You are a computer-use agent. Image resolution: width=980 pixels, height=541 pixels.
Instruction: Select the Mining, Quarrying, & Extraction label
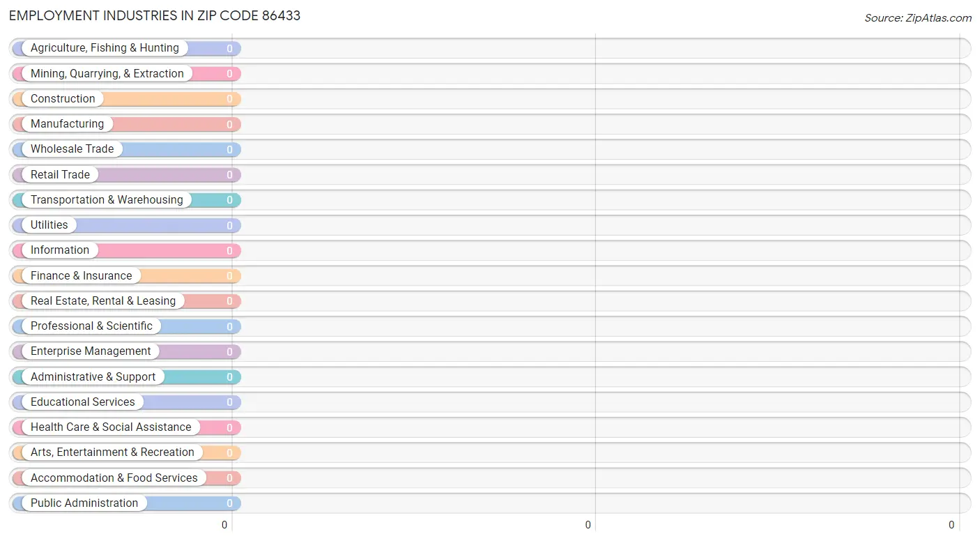coord(107,73)
